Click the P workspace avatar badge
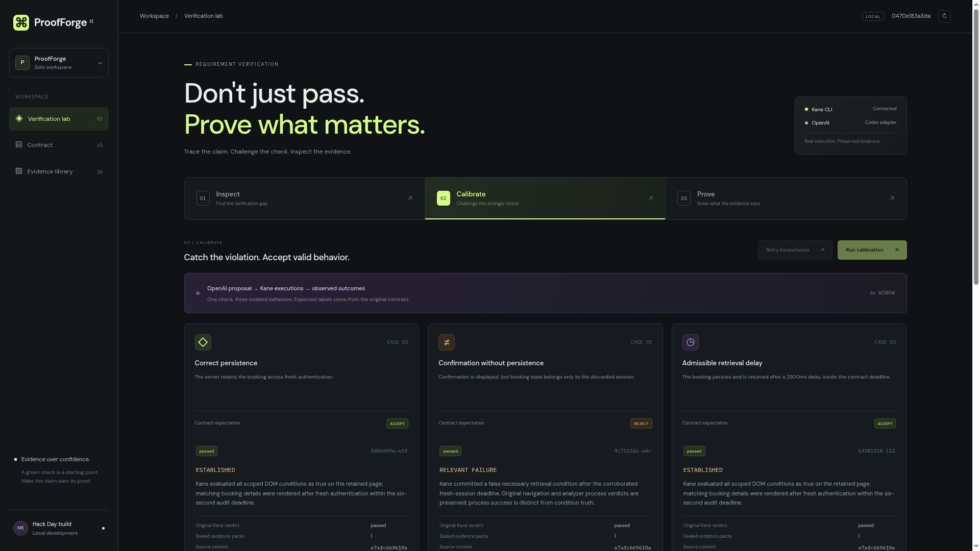The height and width of the screenshot is (551, 980). point(22,63)
